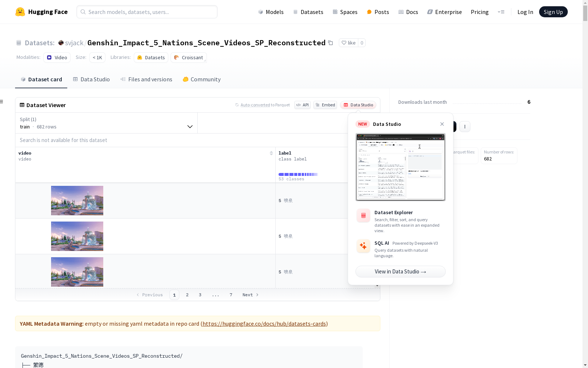Go to page 2 of the viewer
Viewport: 588px width, 368px height.
[187, 295]
